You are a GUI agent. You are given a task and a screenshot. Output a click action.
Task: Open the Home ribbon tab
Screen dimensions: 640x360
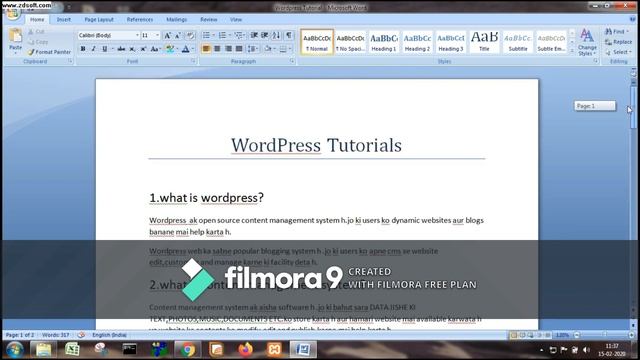(37, 20)
